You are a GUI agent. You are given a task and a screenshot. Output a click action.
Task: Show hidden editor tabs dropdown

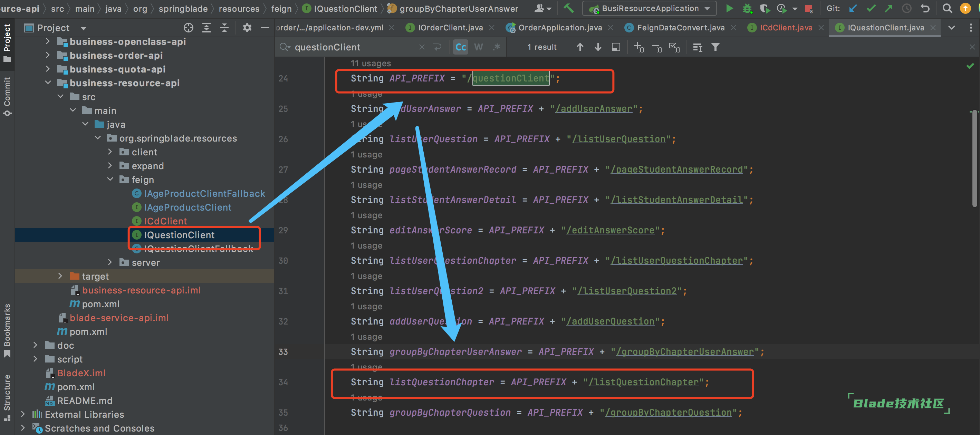click(x=951, y=27)
